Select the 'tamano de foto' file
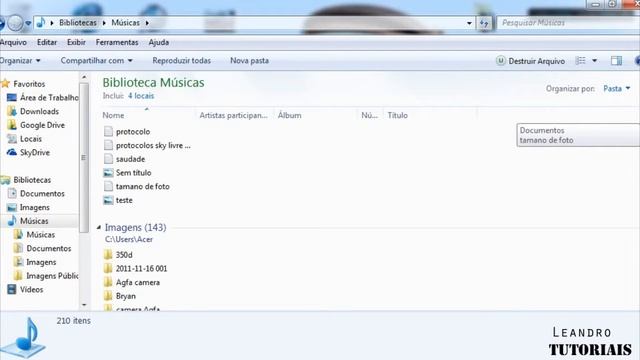 click(x=142, y=187)
